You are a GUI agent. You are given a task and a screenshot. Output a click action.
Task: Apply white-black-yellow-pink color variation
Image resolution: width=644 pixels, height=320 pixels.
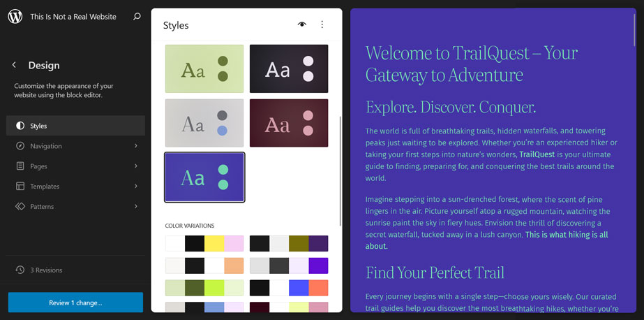pos(204,244)
